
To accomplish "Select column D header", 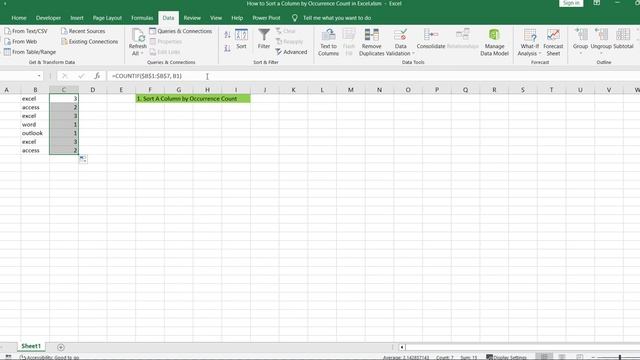I will [93, 90].
